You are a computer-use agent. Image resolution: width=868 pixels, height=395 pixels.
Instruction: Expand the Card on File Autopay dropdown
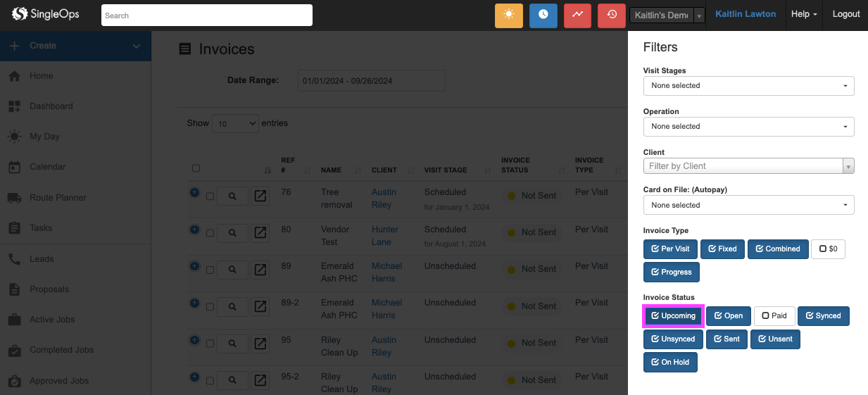[x=748, y=206]
